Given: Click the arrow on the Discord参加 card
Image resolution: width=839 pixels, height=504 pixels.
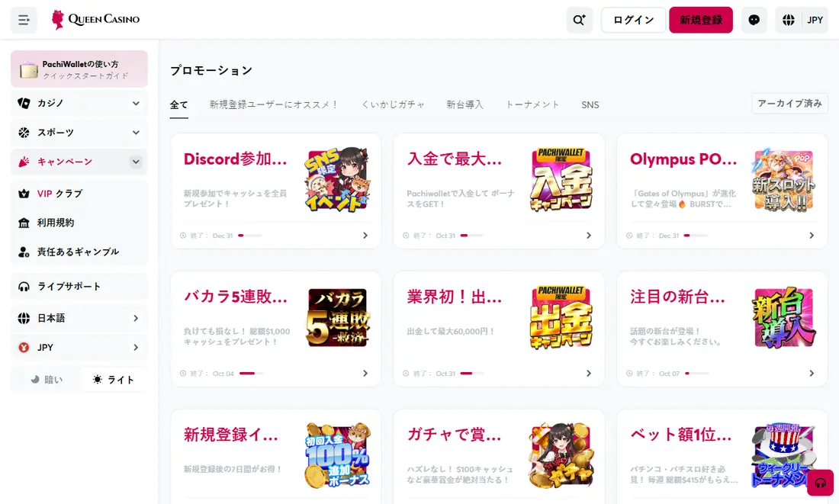Looking at the screenshot, I should 365,236.
